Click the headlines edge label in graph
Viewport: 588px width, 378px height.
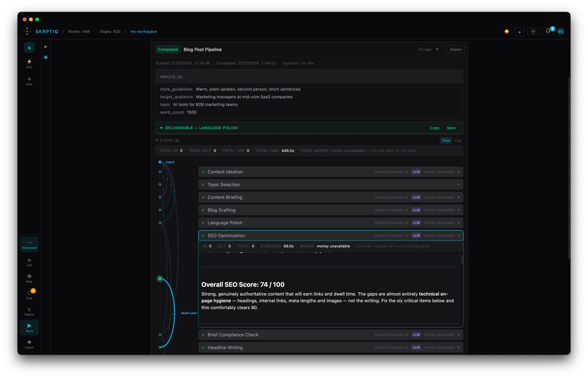(189, 313)
